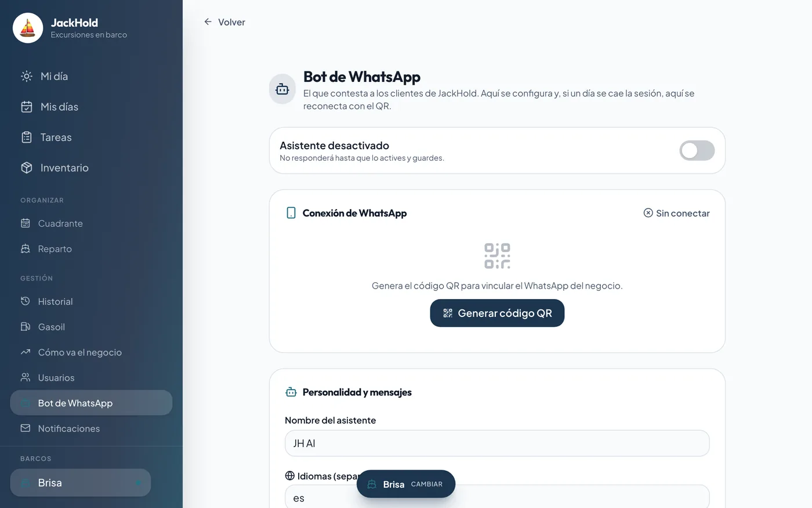Open Usuarios management page
The width and height of the screenshot is (812, 508).
(x=91, y=377)
